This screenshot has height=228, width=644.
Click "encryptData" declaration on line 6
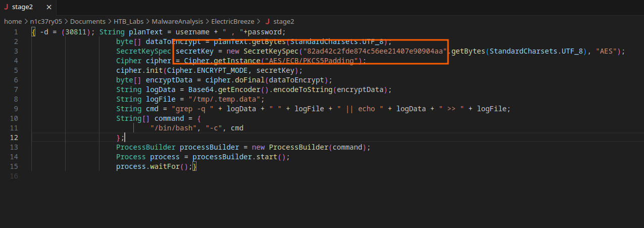pyautogui.click(x=169, y=80)
